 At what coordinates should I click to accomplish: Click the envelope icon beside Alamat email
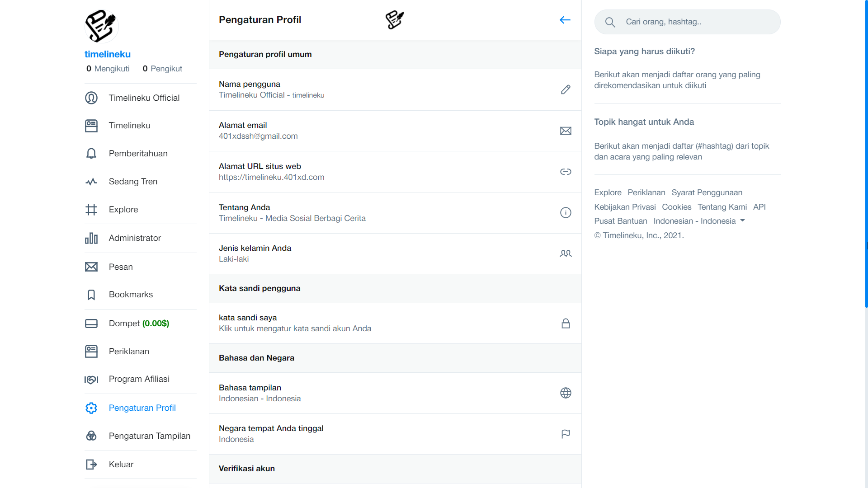(566, 131)
